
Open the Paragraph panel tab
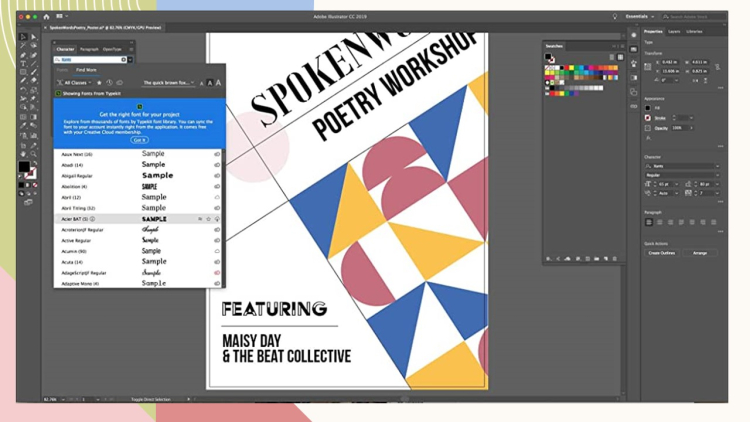pyautogui.click(x=89, y=49)
